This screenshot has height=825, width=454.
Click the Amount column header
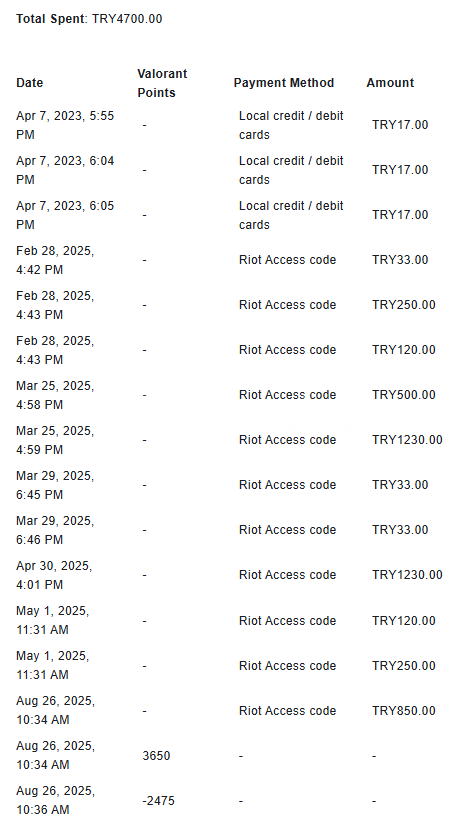click(390, 83)
